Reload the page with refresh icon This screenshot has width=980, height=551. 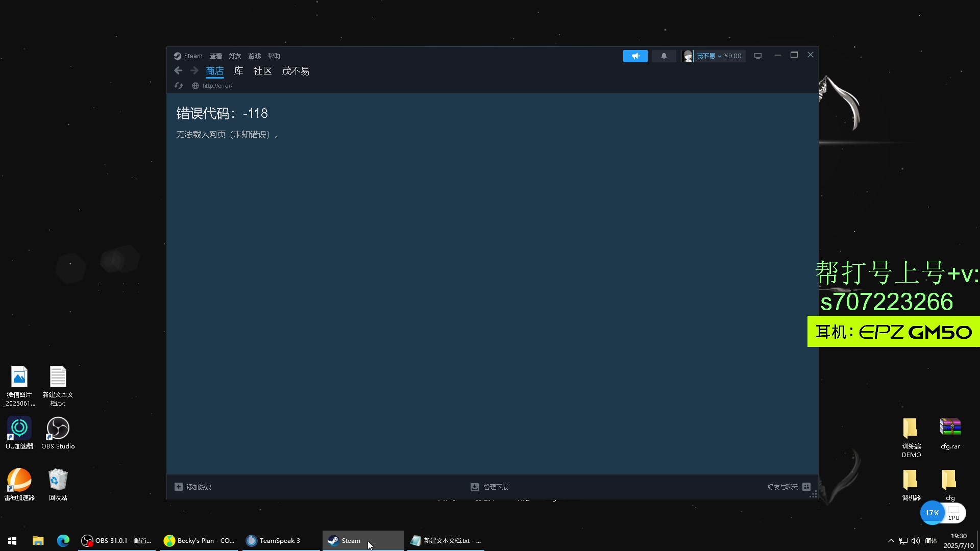click(x=178, y=86)
